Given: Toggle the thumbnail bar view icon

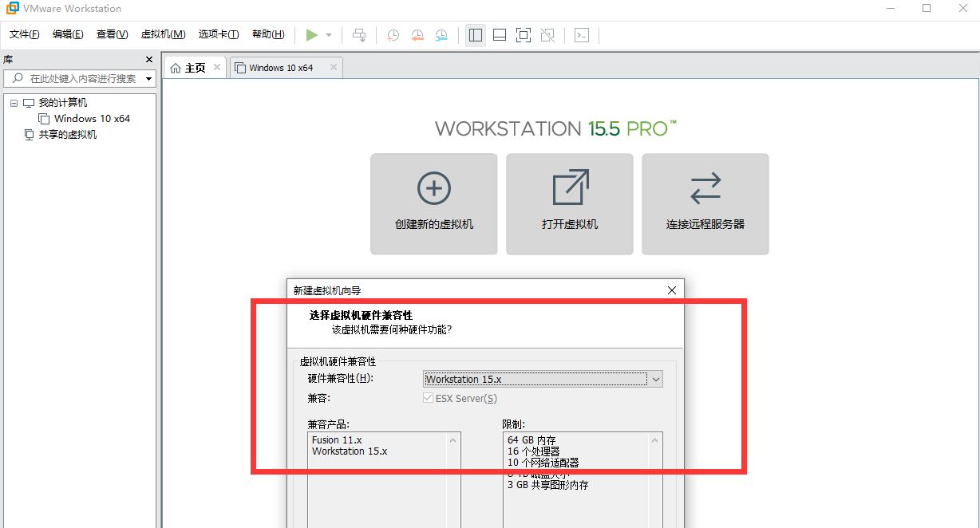Looking at the screenshot, I should [500, 35].
